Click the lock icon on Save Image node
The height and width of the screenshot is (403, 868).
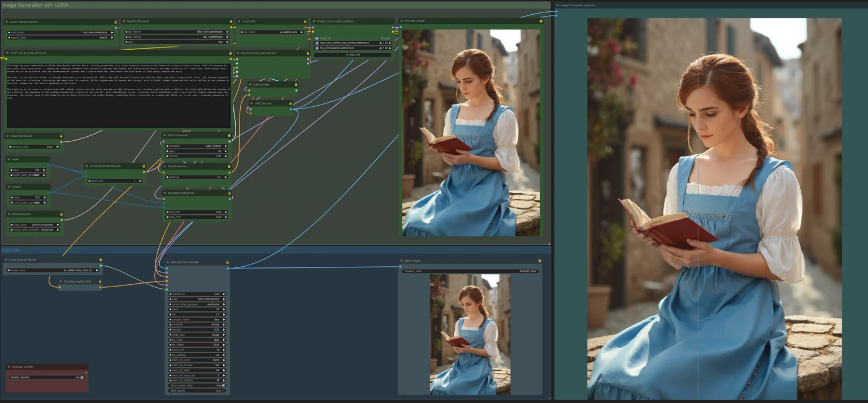(540, 261)
